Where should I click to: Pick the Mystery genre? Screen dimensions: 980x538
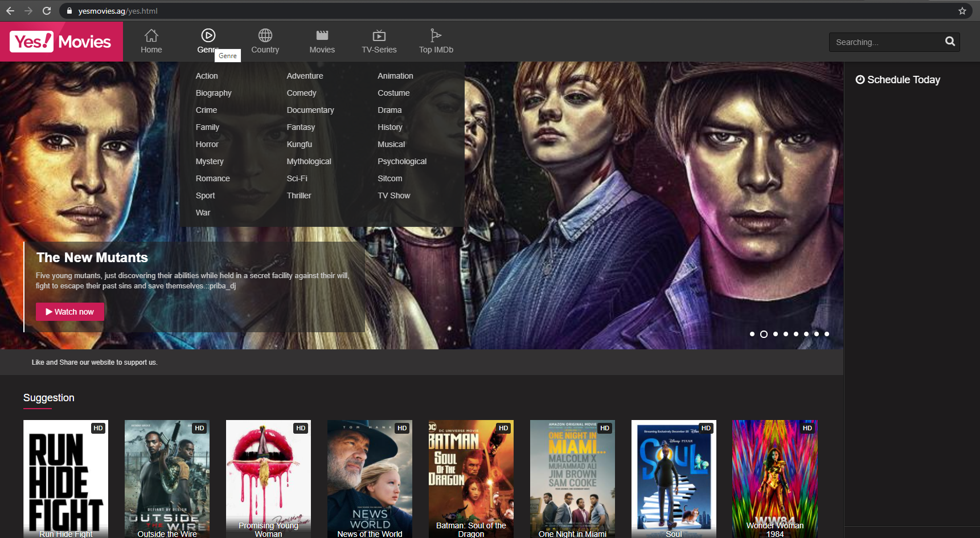[x=210, y=161]
